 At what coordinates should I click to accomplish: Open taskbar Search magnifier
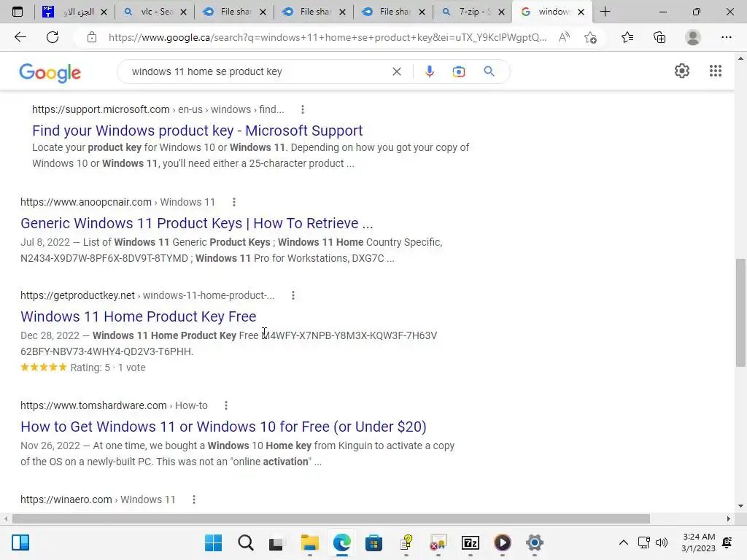245,542
